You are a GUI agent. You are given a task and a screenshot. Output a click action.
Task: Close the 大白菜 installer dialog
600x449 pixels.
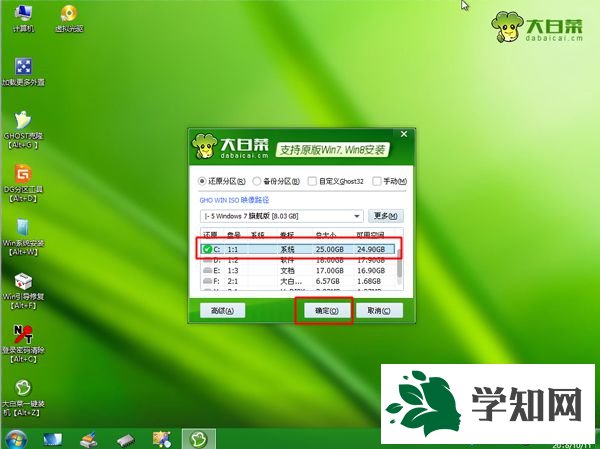point(404,134)
